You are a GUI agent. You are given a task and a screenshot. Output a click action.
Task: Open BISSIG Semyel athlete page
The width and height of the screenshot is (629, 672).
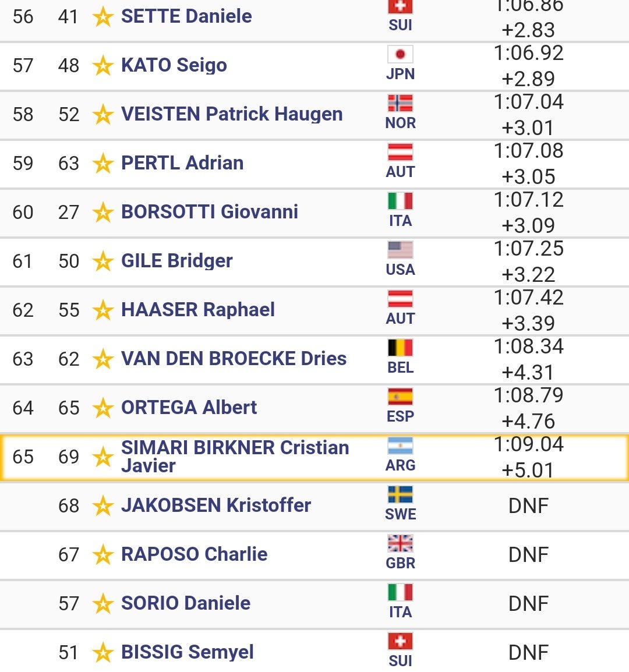[188, 652]
